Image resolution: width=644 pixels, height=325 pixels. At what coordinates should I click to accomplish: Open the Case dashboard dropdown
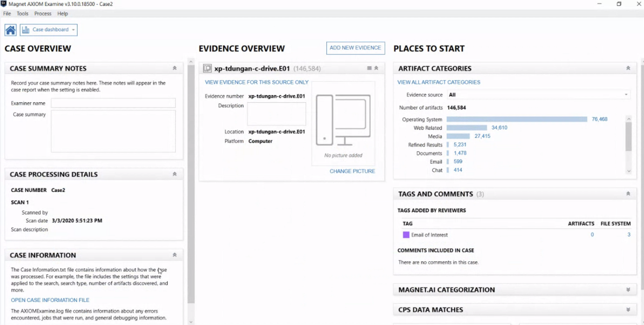[49, 30]
